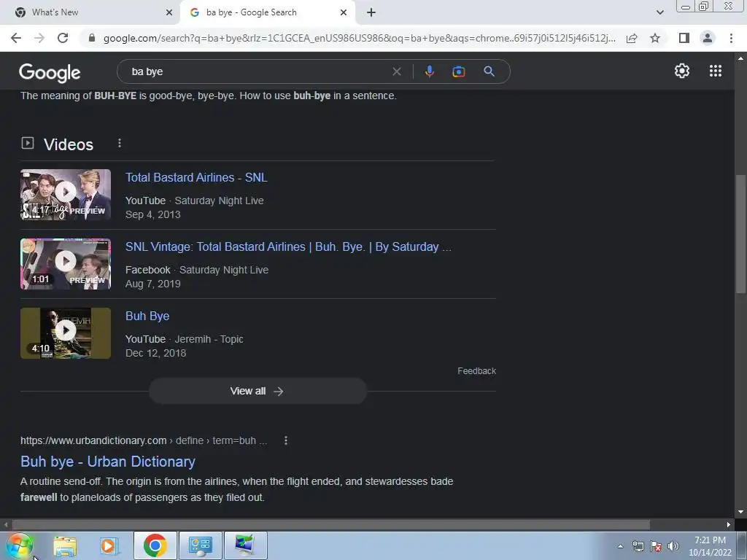Open Google quick settings gear
The width and height of the screenshot is (747, 560).
tap(682, 71)
